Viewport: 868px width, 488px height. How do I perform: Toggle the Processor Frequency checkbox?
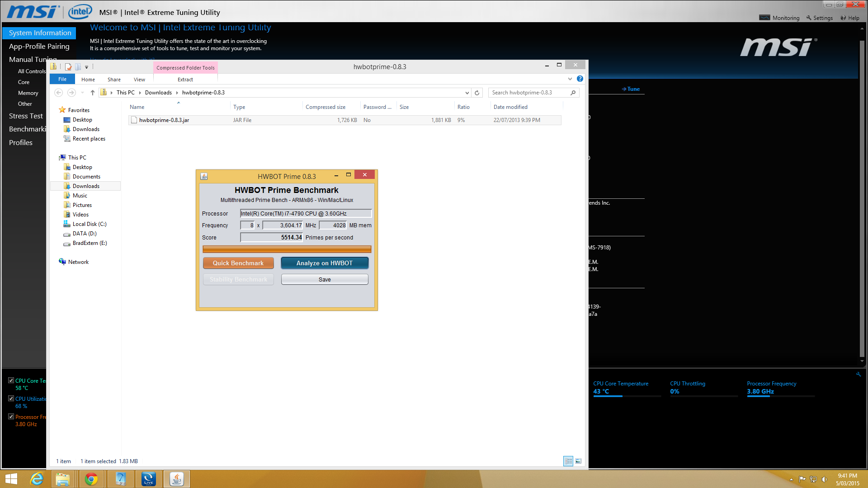pyautogui.click(x=11, y=417)
